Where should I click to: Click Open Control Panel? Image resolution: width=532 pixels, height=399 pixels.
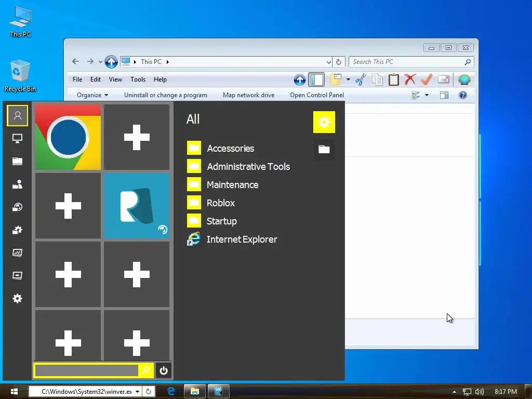click(317, 96)
